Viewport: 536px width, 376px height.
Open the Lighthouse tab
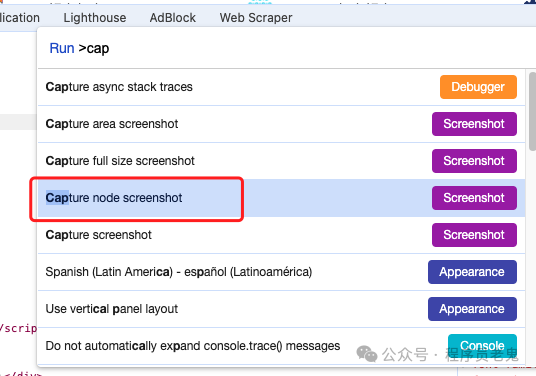click(x=95, y=18)
